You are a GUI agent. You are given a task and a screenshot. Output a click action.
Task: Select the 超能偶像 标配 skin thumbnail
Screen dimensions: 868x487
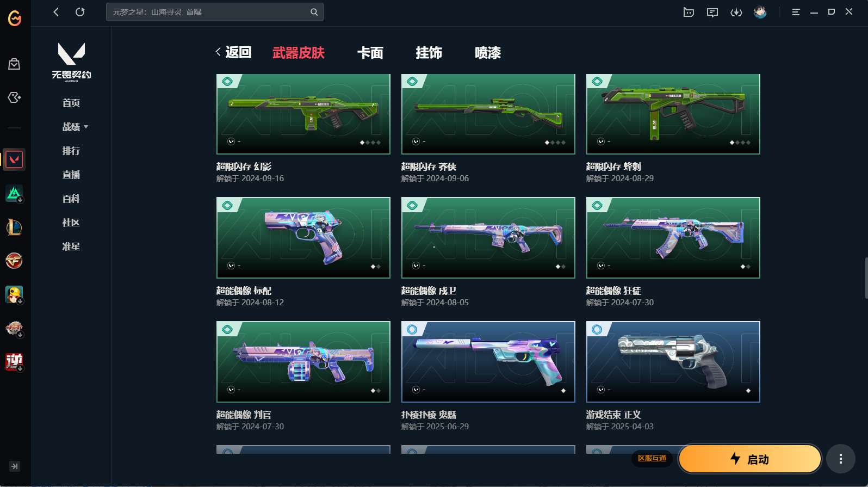(x=303, y=238)
